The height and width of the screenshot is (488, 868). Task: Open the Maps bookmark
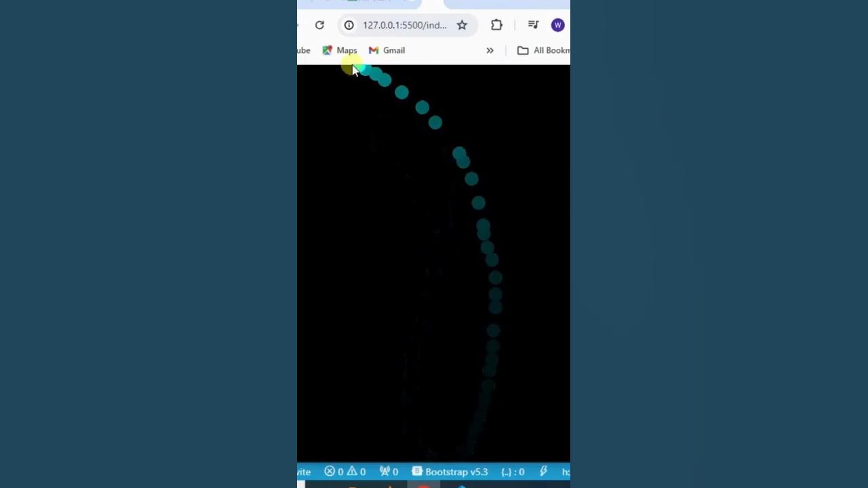340,50
